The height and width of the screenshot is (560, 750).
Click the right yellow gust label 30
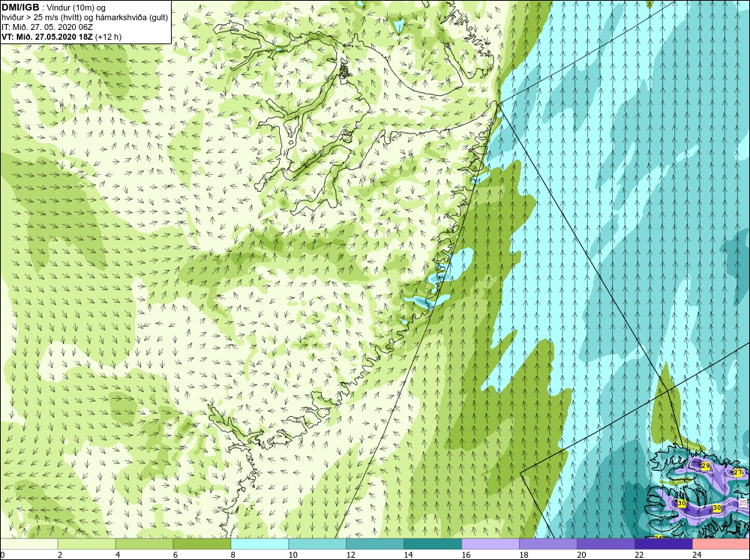pyautogui.click(x=716, y=508)
